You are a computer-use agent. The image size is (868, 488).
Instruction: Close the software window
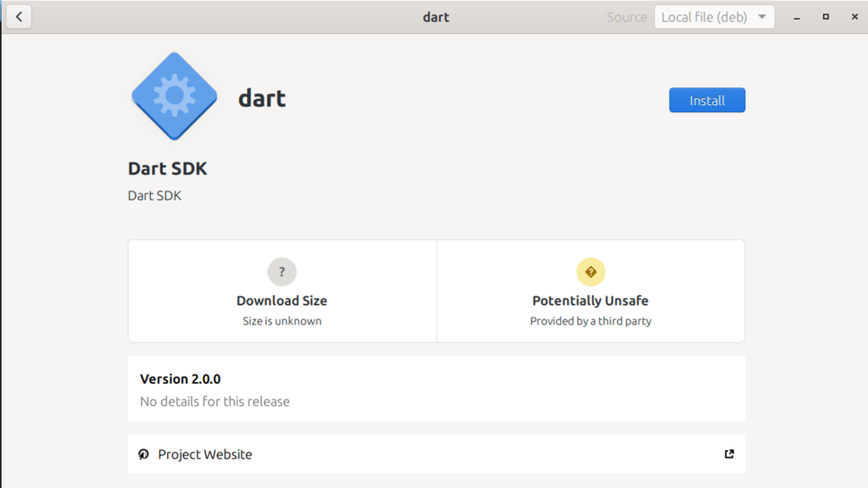pos(854,17)
